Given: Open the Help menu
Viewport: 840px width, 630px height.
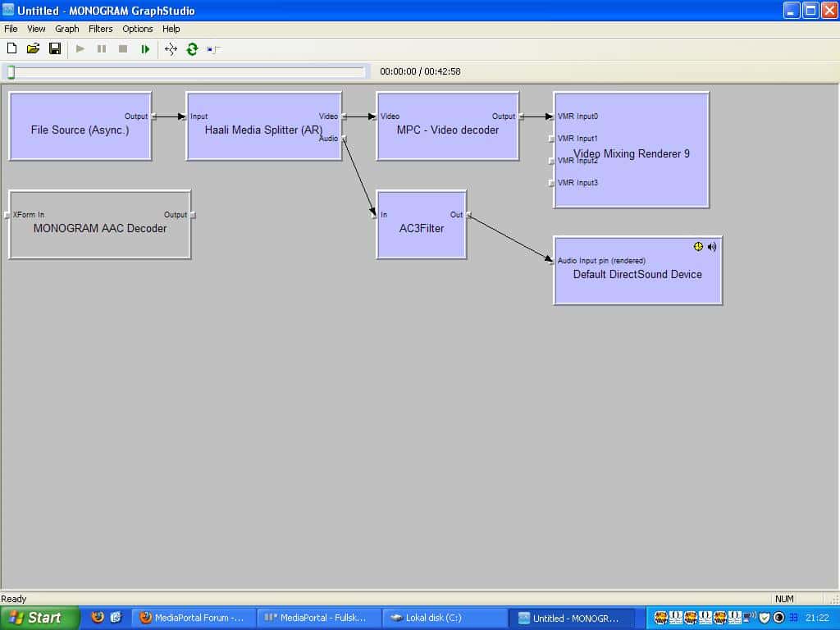Looking at the screenshot, I should pyautogui.click(x=171, y=29).
